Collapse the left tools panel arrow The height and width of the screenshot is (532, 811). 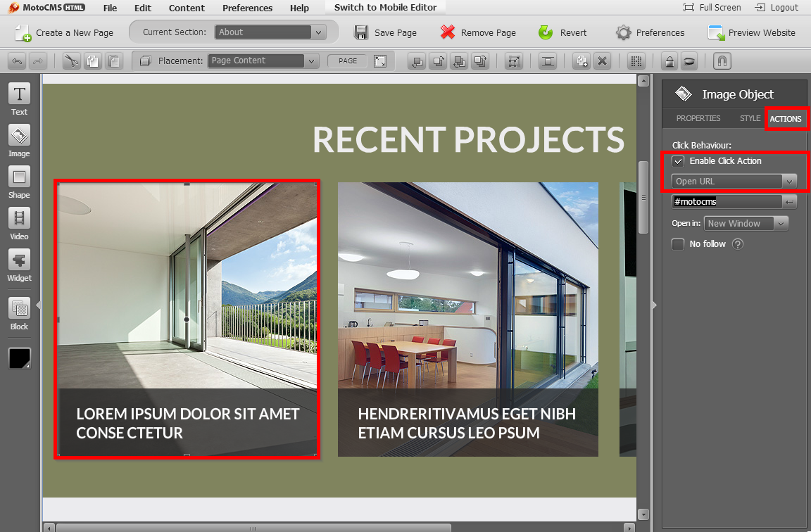38,305
